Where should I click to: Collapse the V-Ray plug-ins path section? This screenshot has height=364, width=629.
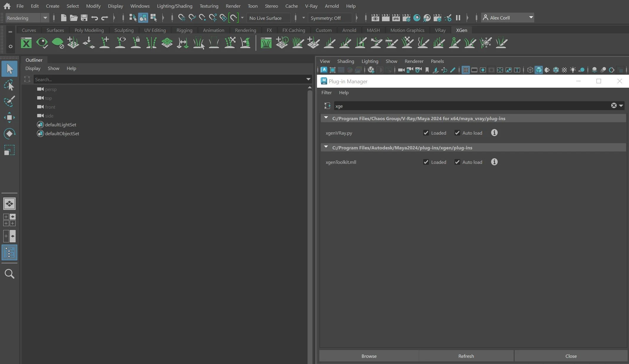pyautogui.click(x=326, y=117)
